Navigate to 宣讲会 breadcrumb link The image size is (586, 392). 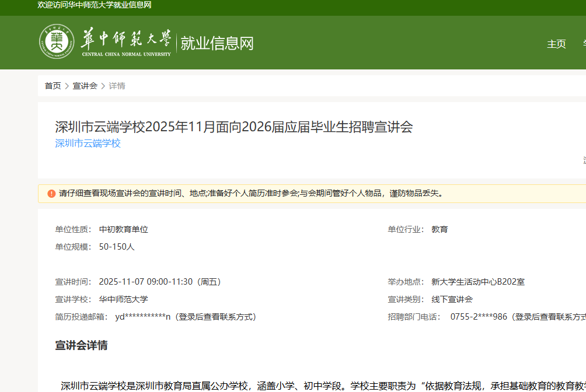(x=85, y=86)
